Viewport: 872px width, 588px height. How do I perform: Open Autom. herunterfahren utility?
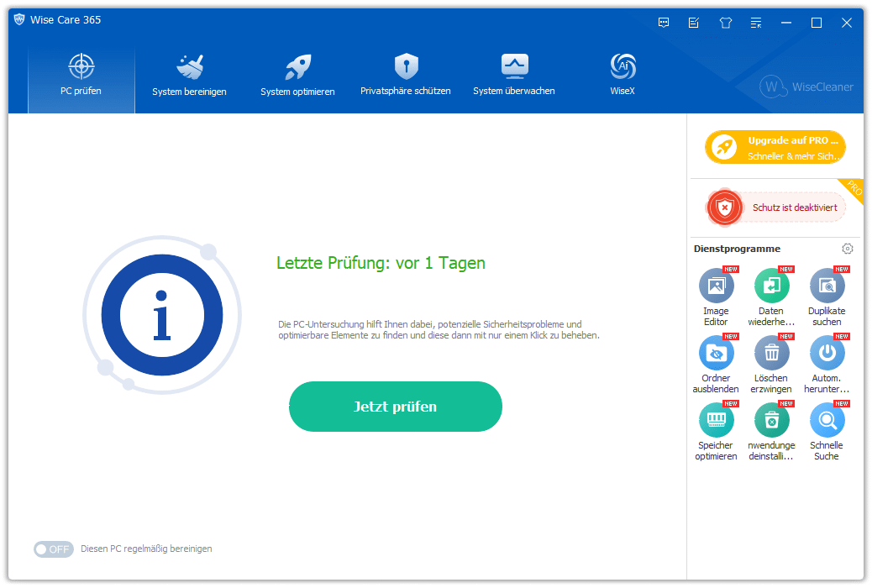(x=827, y=365)
